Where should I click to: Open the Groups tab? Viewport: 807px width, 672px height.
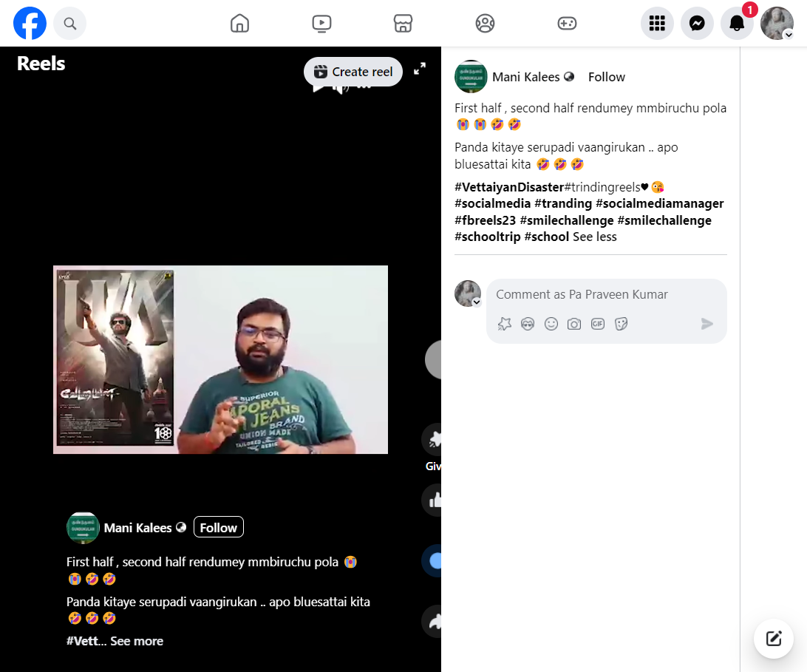coord(485,23)
